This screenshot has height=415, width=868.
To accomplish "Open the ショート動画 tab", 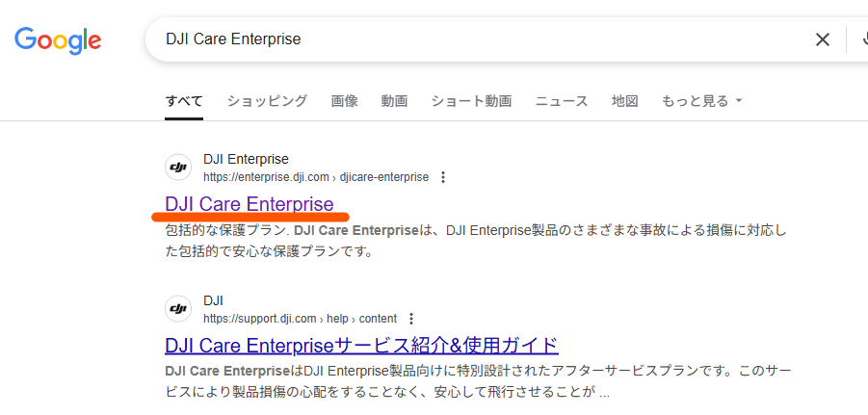I will pos(472,101).
